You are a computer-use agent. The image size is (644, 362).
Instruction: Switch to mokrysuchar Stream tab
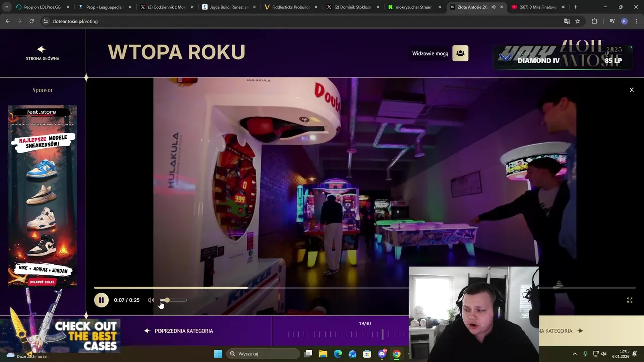point(414,7)
